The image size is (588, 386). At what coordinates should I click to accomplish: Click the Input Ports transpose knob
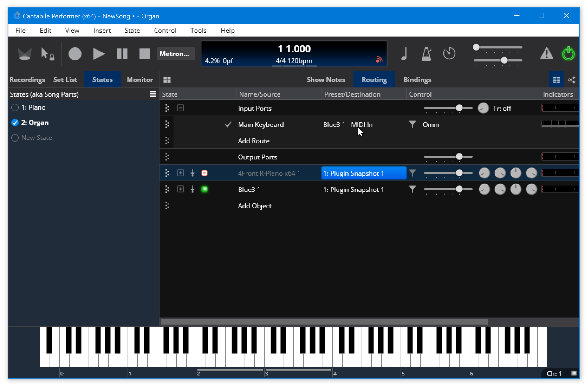483,108
